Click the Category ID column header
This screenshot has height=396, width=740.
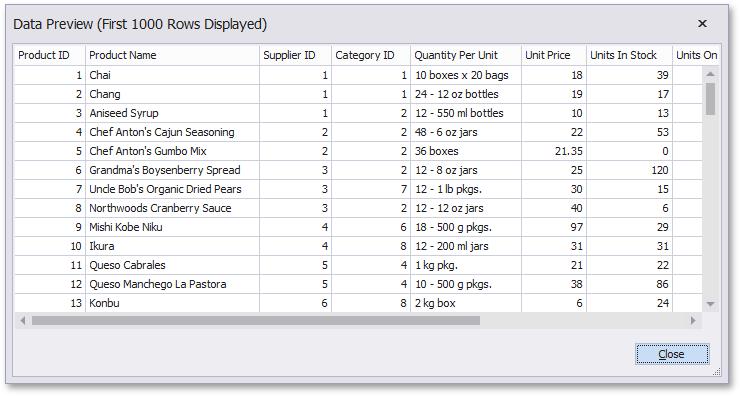371,55
